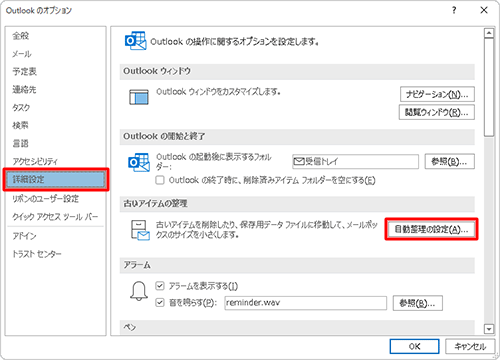
Task: Click the 閲覧ウィンドウ(R)... button
Action: (437, 112)
